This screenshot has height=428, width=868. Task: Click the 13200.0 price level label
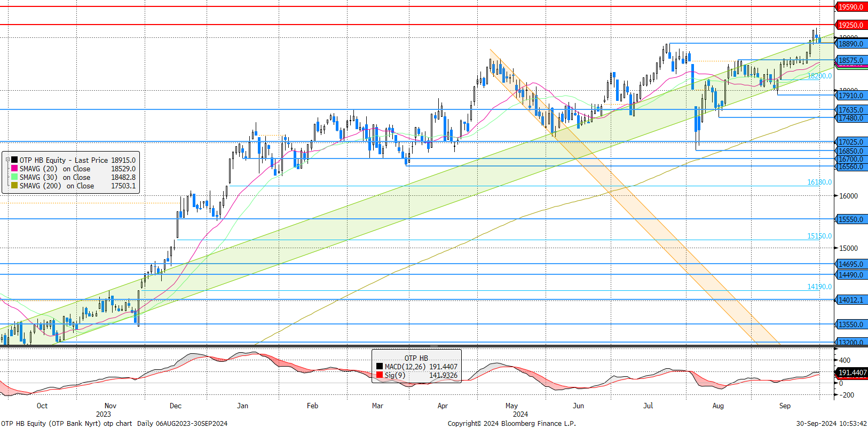click(x=851, y=343)
